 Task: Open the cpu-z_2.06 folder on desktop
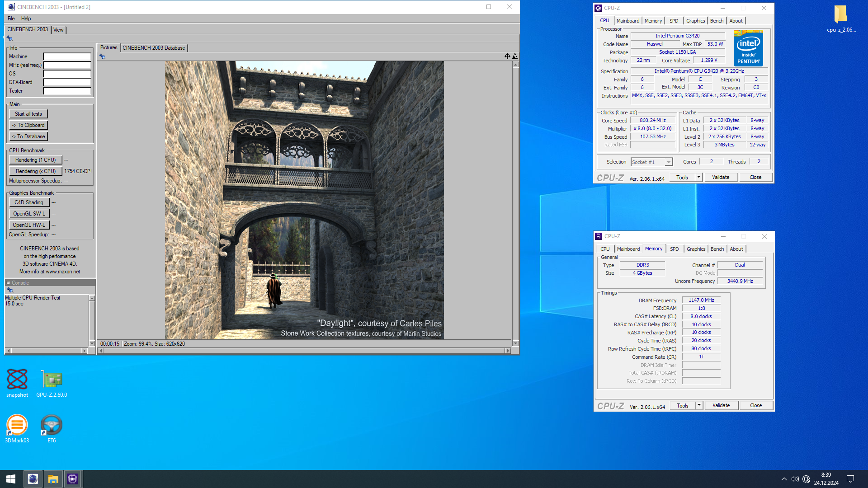click(x=841, y=19)
